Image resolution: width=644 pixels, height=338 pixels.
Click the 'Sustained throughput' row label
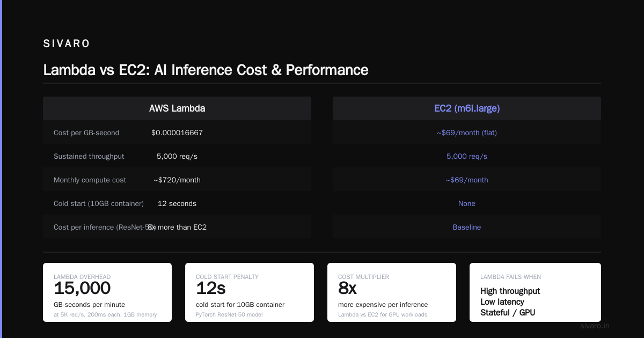click(89, 156)
